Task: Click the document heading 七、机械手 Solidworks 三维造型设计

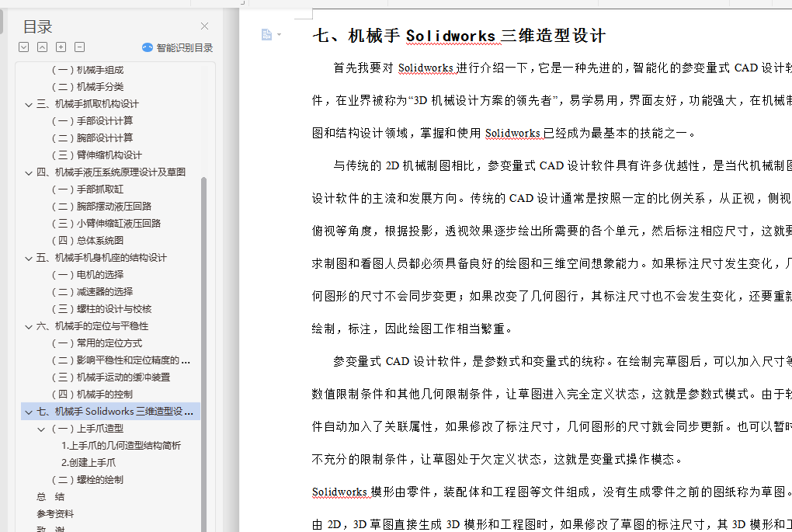Action: pyautogui.click(x=459, y=36)
